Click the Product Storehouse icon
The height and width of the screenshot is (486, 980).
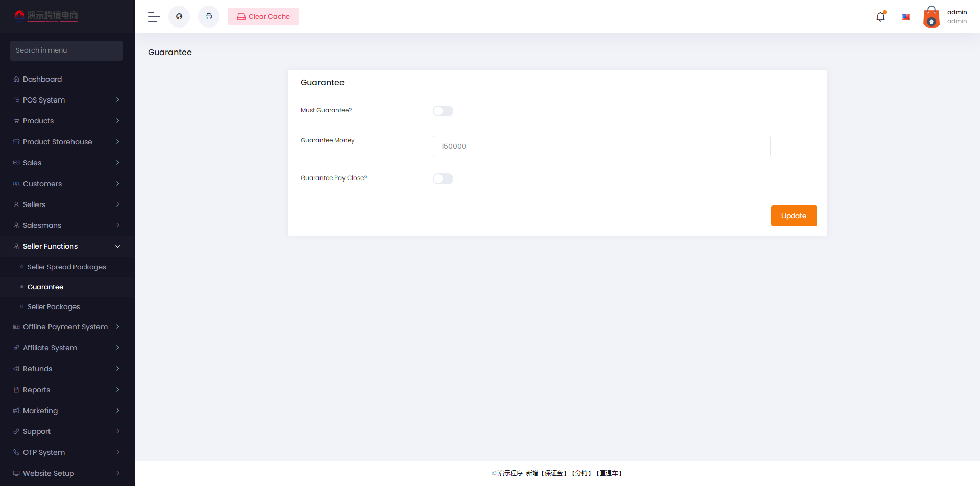[x=16, y=142]
